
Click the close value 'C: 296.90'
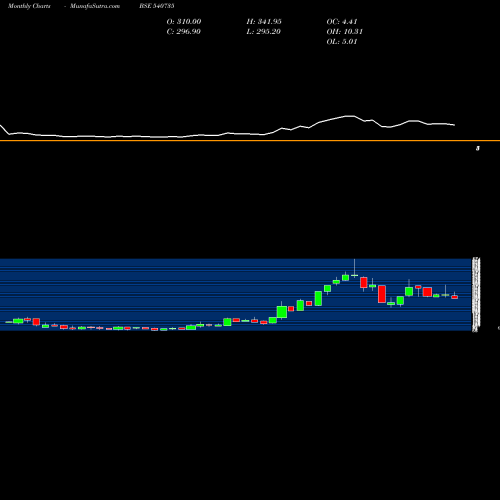coord(184,32)
